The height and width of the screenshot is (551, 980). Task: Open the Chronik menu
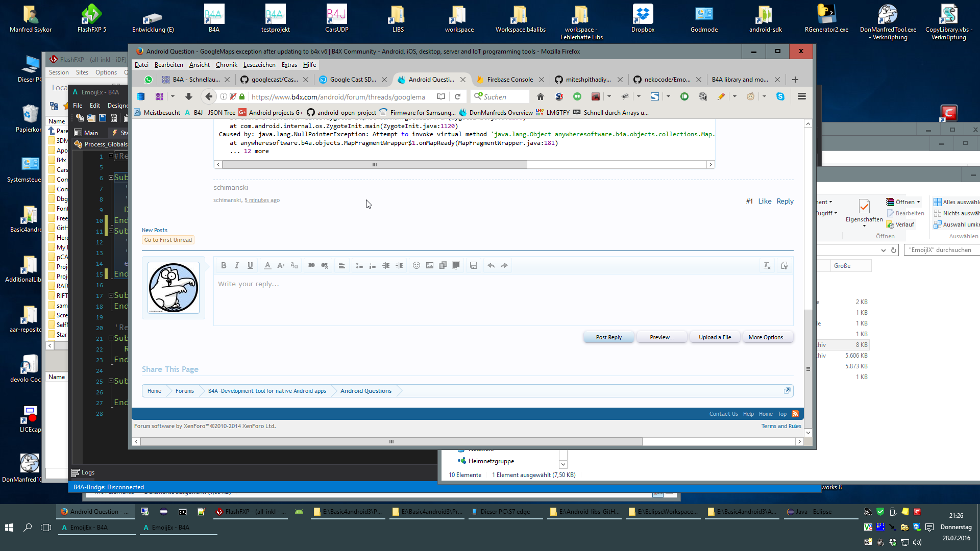[226, 65]
